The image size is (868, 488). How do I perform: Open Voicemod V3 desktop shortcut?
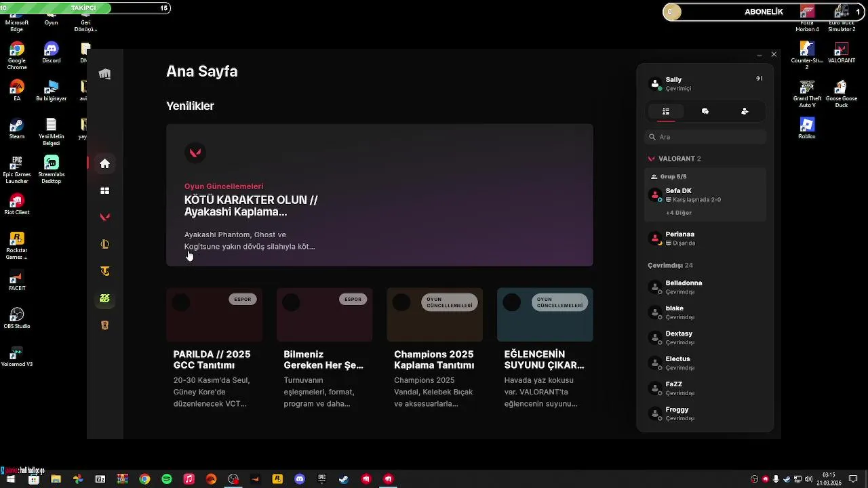(17, 356)
